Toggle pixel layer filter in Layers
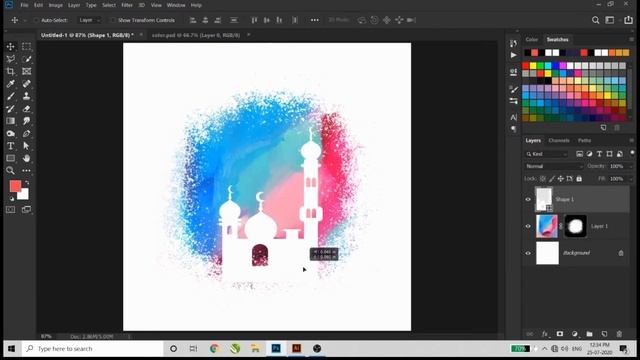The image size is (640, 360). [x=580, y=154]
